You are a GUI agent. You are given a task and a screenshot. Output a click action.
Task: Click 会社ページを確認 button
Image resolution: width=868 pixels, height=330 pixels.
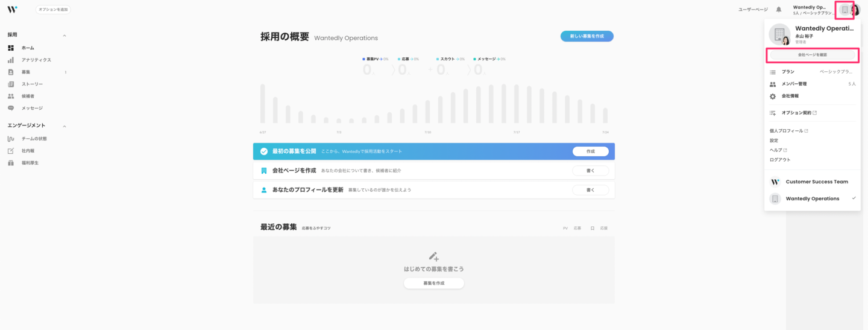[813, 55]
